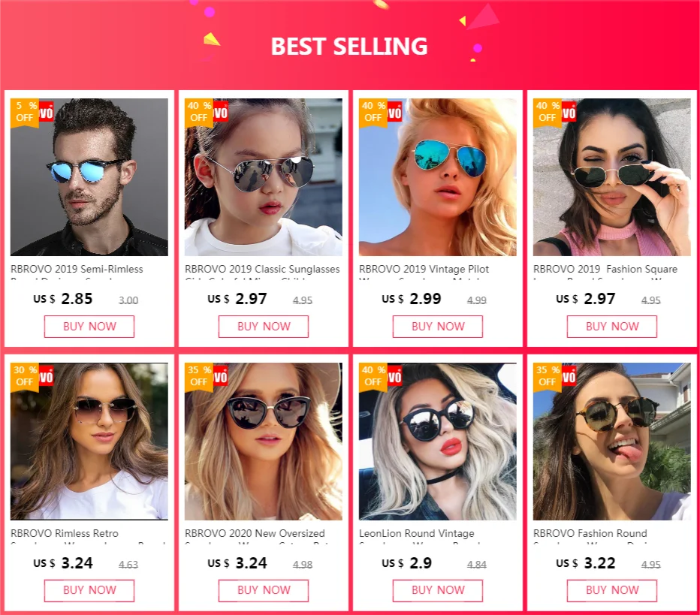Click the 40% OFF badge on Fashion Square
This screenshot has width=700, height=615.
point(548,113)
